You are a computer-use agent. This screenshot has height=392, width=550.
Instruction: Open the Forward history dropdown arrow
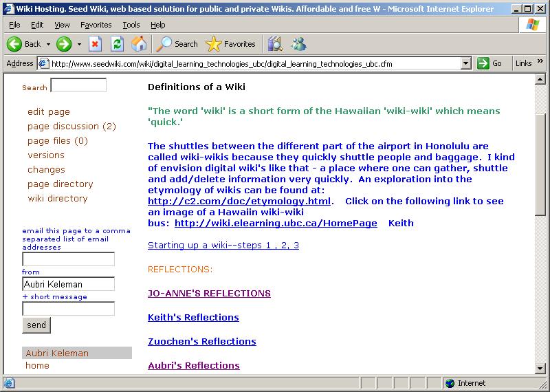point(79,44)
